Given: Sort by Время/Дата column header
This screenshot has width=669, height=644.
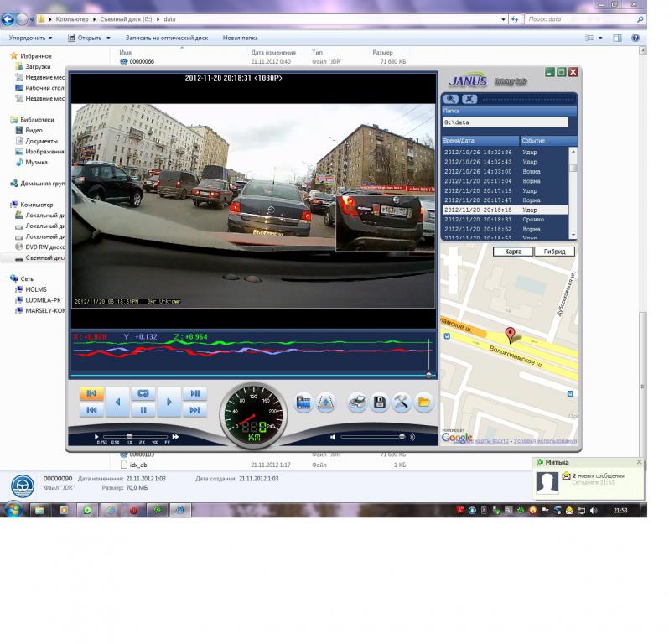Looking at the screenshot, I should pyautogui.click(x=480, y=140).
